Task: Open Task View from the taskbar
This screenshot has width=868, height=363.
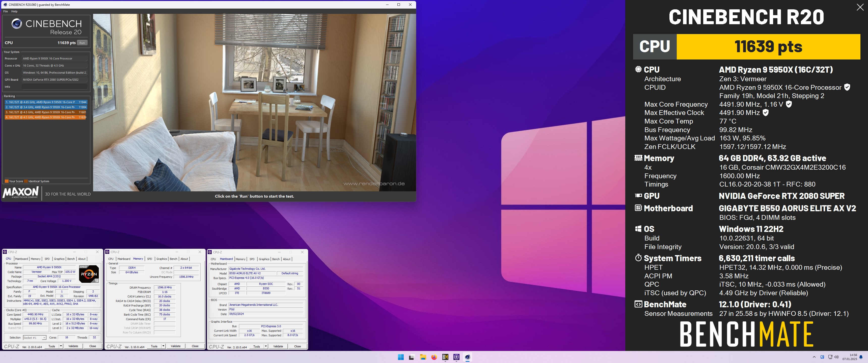Action: coord(412,357)
